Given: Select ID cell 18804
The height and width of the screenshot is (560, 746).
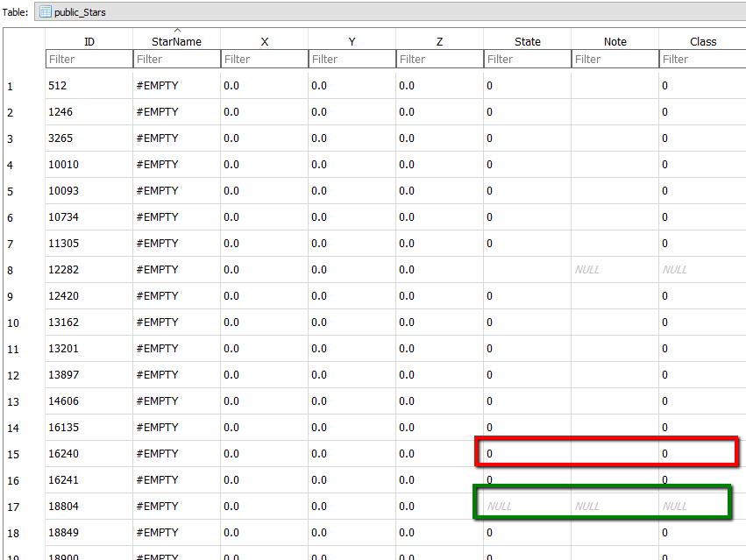Looking at the screenshot, I should point(89,507).
